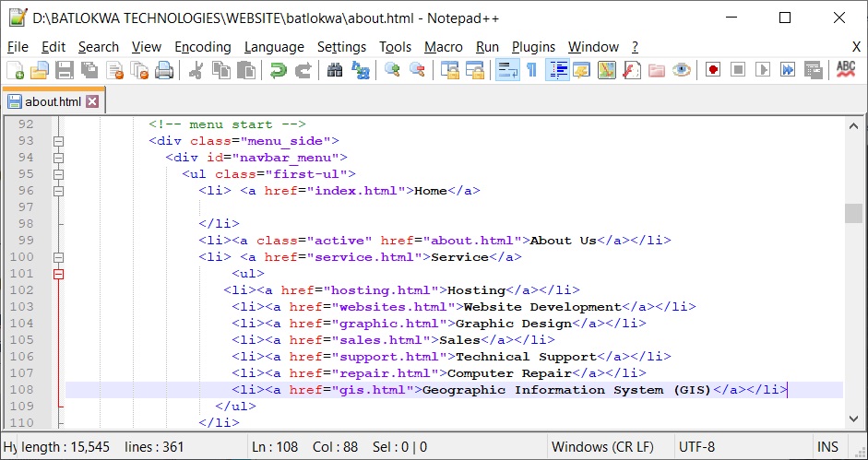The height and width of the screenshot is (460, 868).
Task: Open Find with the binoculars icon
Action: point(335,70)
